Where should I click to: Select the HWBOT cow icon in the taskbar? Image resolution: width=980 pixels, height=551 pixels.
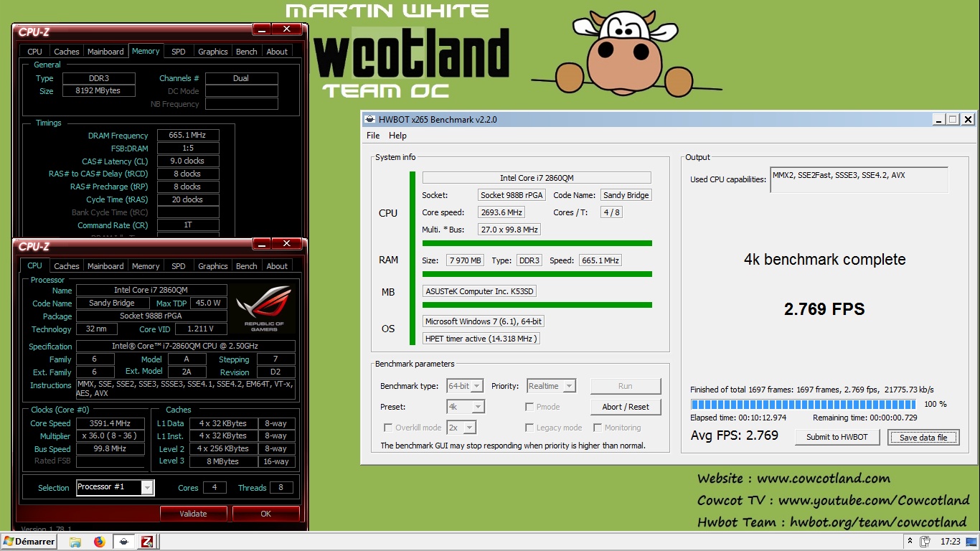click(123, 542)
